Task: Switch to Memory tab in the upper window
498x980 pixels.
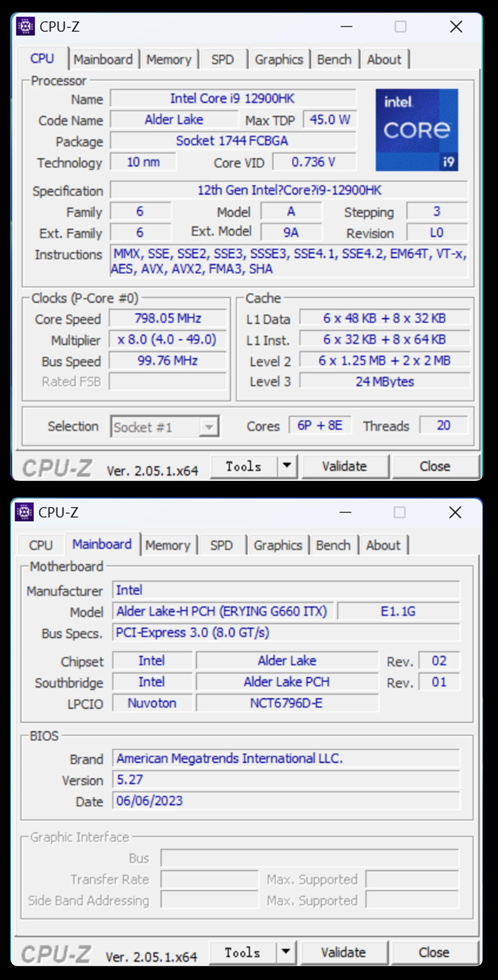Action: tap(169, 60)
